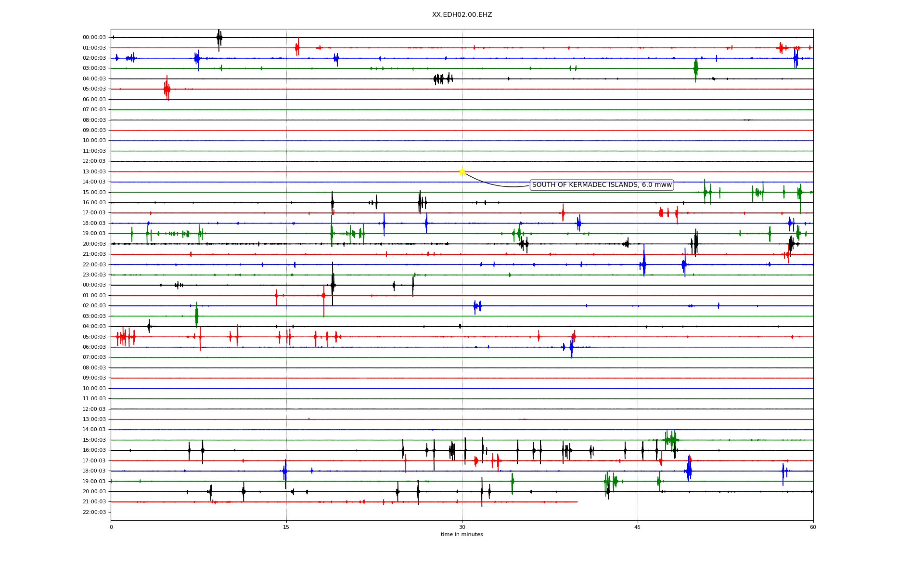This screenshot has height=578, width=924.
Task: Click the 45 tick on x-axis
Action: coord(638,527)
